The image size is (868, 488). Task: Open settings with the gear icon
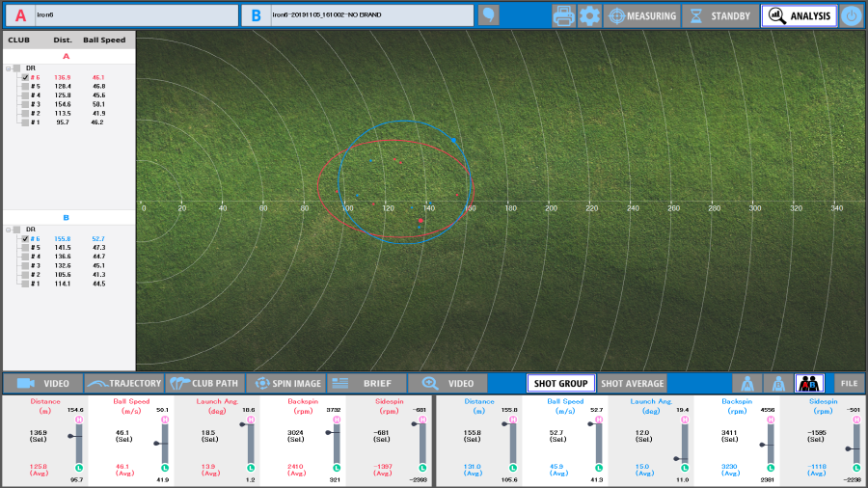click(589, 15)
